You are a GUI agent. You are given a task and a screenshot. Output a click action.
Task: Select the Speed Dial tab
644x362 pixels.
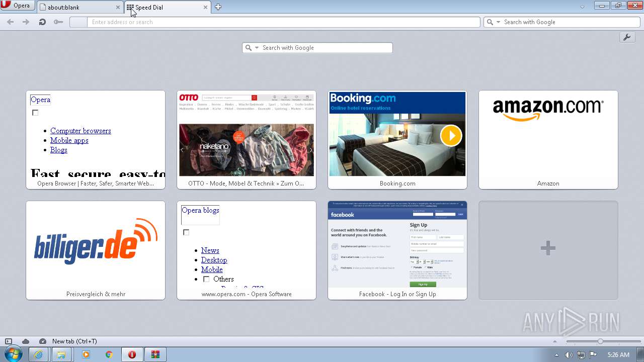coord(167,7)
